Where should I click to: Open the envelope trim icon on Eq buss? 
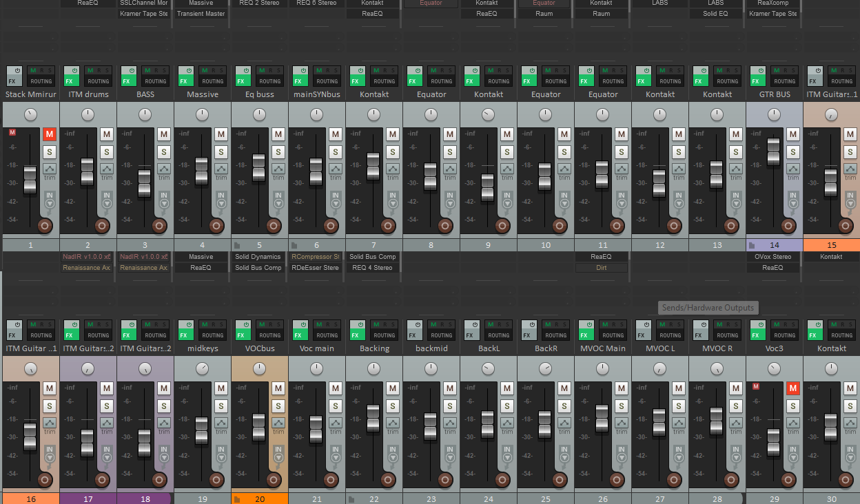click(278, 169)
